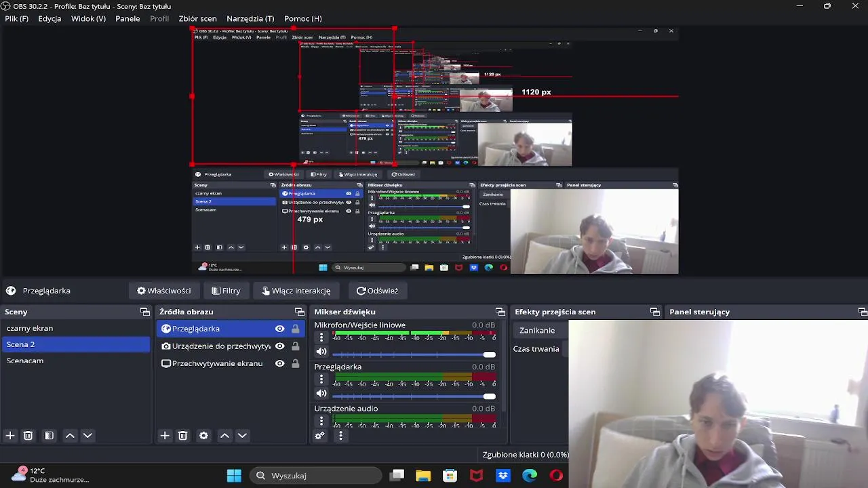Toggle lock on Urządzenie do przechwytywania source

(x=295, y=346)
